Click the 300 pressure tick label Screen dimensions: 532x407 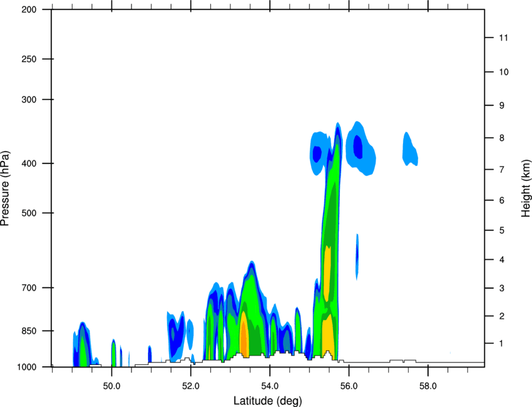pyautogui.click(x=29, y=100)
